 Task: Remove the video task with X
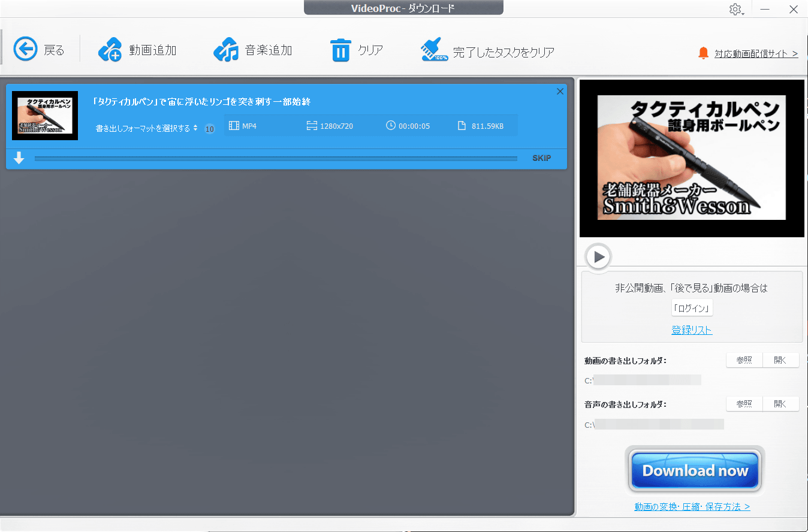560,92
